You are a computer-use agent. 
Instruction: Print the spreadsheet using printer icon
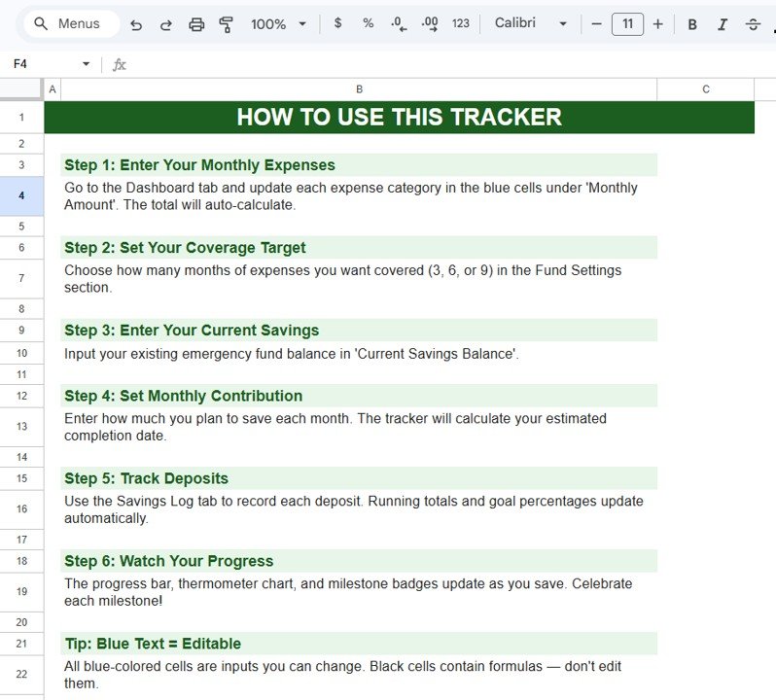point(196,24)
